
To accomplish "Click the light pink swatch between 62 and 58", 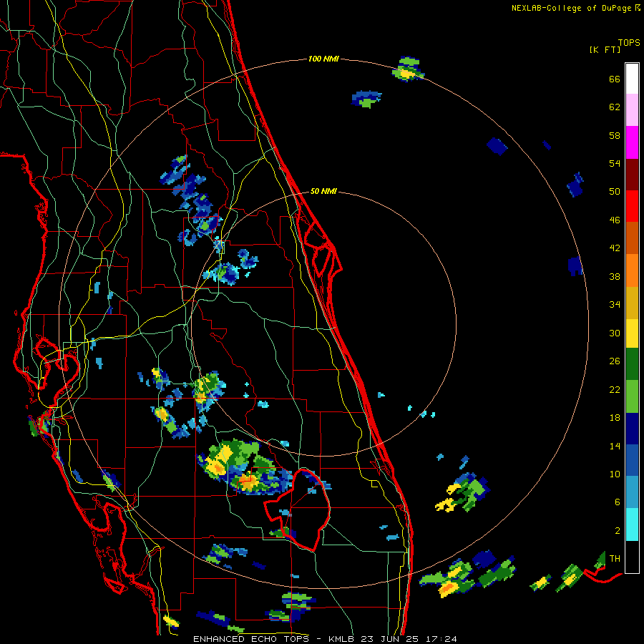I will (632, 109).
